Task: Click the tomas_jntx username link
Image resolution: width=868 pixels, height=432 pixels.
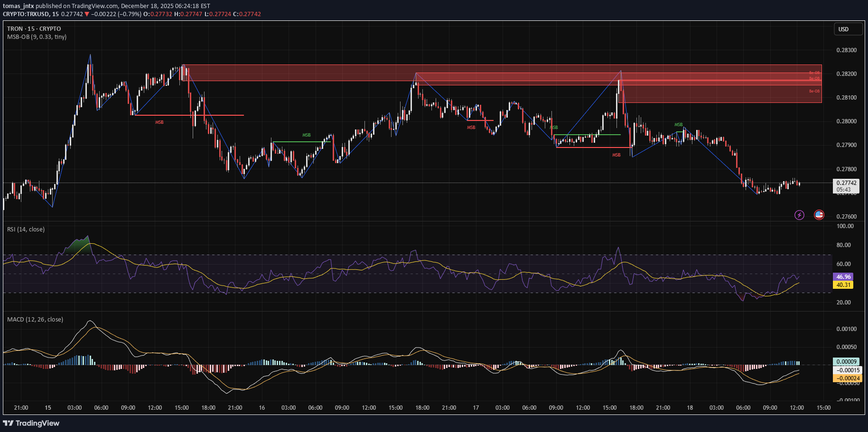Action: coord(19,6)
